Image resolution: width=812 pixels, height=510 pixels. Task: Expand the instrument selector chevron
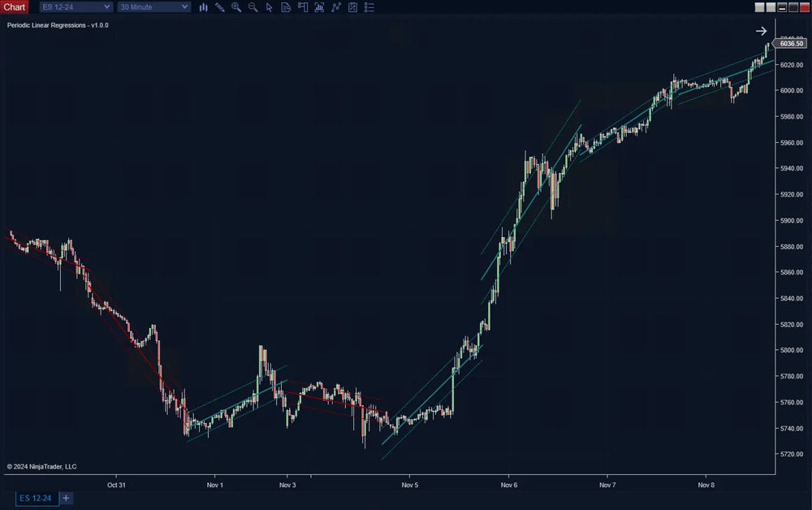click(108, 6)
